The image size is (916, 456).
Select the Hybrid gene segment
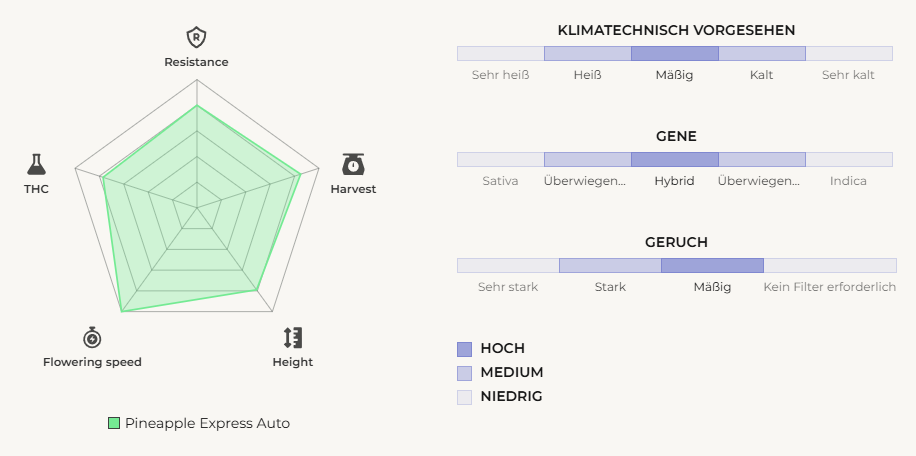pos(674,160)
